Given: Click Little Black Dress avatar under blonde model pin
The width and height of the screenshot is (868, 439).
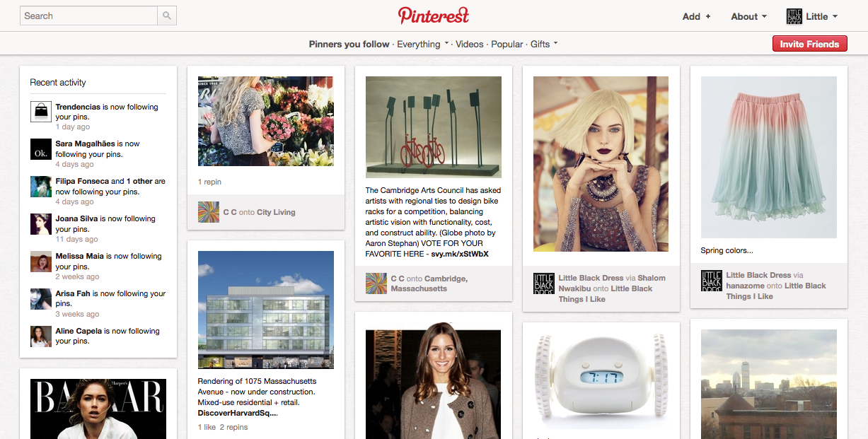Looking at the screenshot, I should [x=544, y=283].
